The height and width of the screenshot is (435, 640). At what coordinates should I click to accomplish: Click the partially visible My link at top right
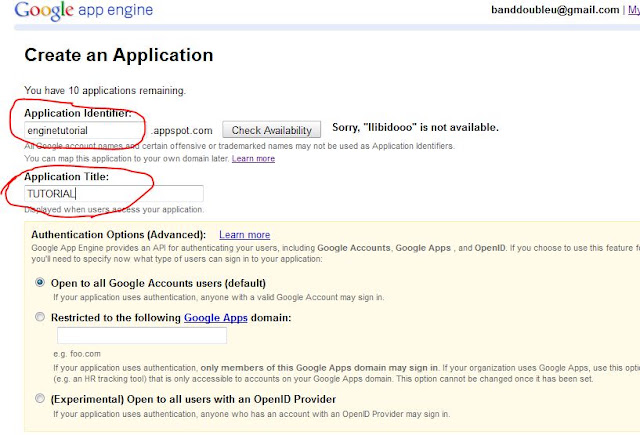tap(634, 10)
